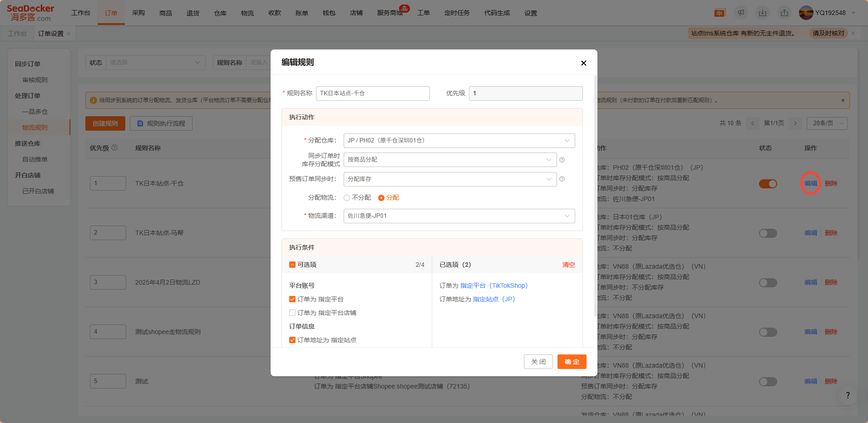Click the upload export icon in header
The height and width of the screenshot is (423, 868).
[784, 13]
